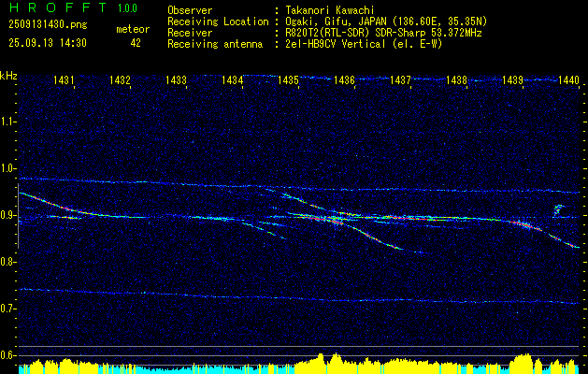This screenshot has width=588, height=374.
Task: Select the 1435 time axis marker
Action: coord(288,79)
